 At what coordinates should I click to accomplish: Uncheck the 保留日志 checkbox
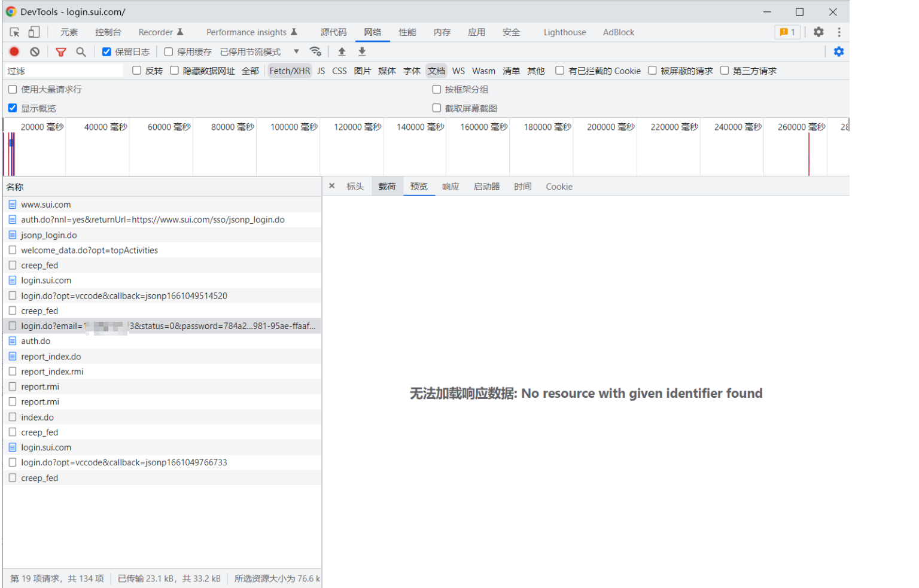[x=106, y=52]
